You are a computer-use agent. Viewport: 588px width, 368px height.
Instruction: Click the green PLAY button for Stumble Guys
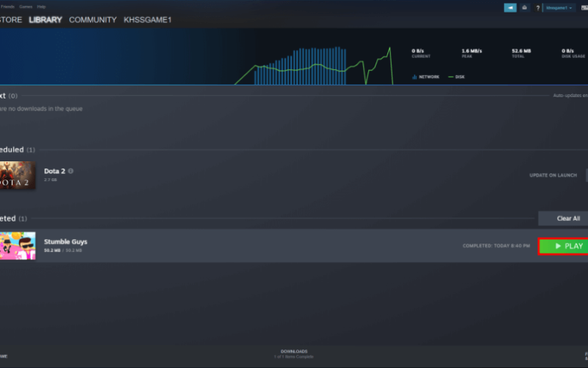pyautogui.click(x=563, y=246)
